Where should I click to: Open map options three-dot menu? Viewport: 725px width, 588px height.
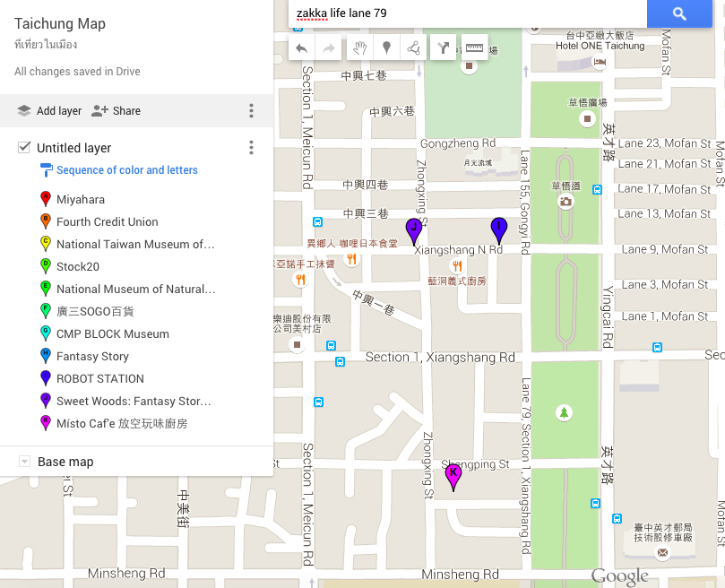[x=251, y=111]
